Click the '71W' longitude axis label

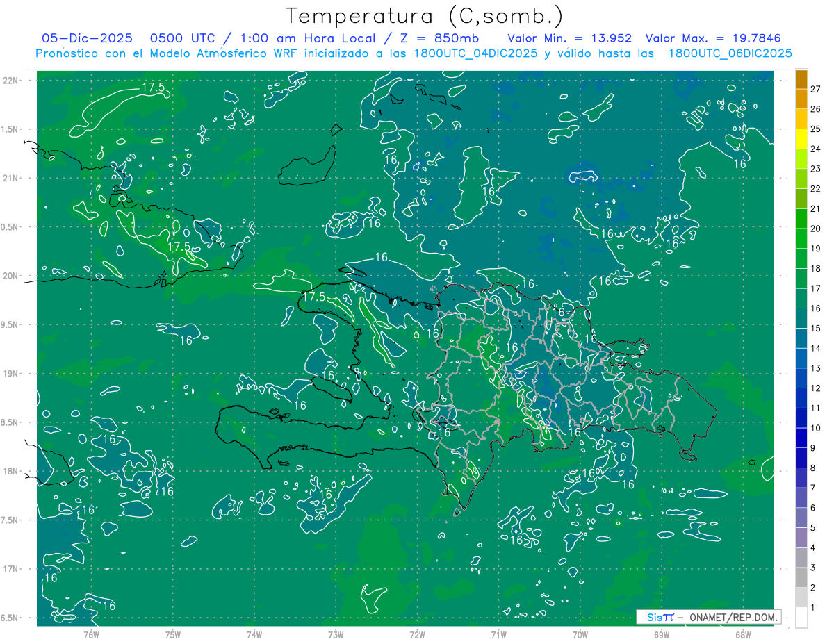(498, 634)
